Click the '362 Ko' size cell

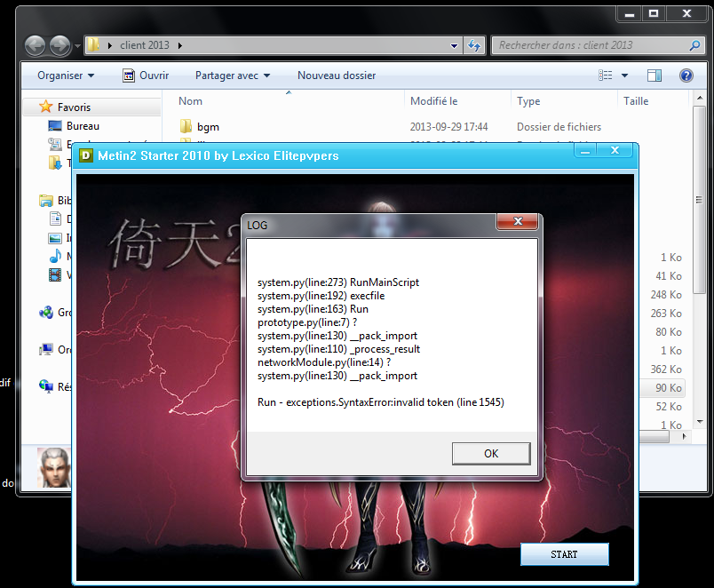point(666,369)
